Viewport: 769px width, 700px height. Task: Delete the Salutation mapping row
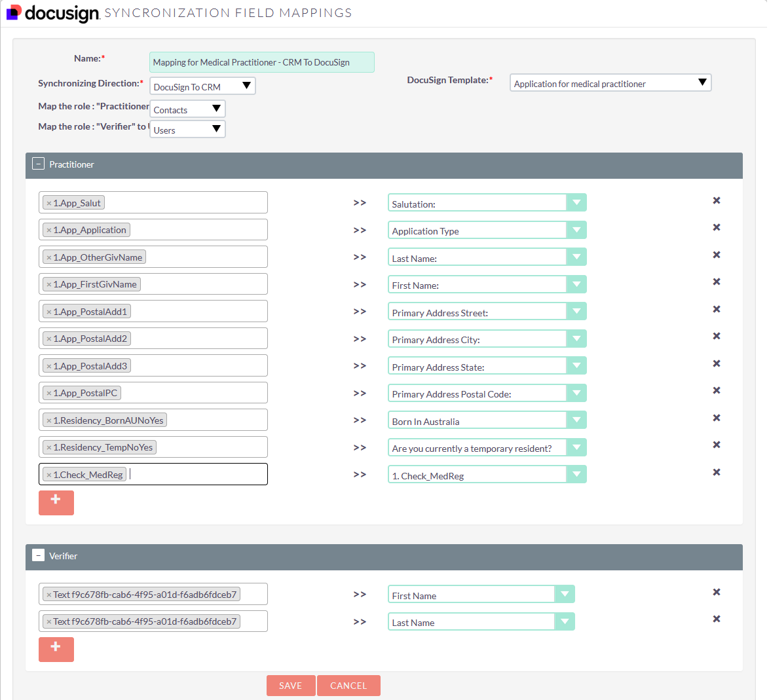(x=716, y=200)
